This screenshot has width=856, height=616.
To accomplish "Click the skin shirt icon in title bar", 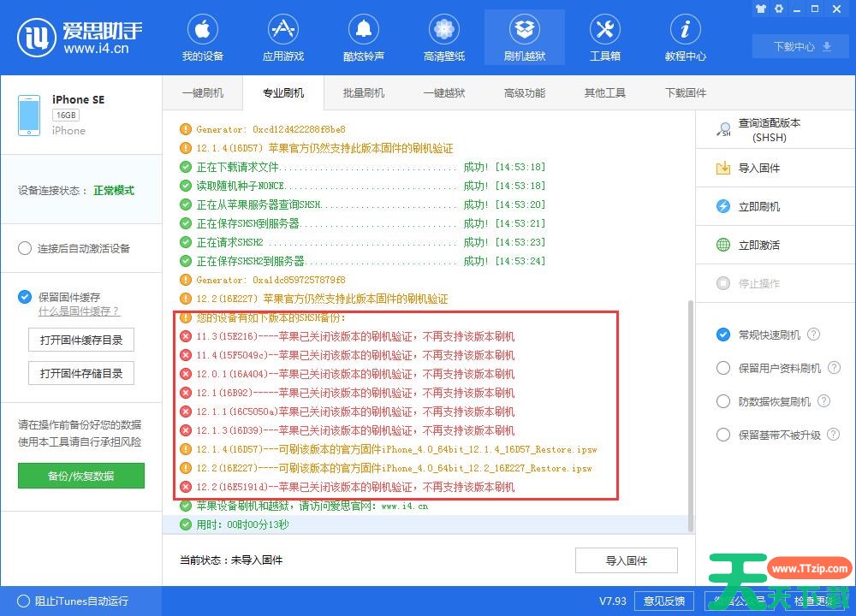I will click(x=760, y=9).
